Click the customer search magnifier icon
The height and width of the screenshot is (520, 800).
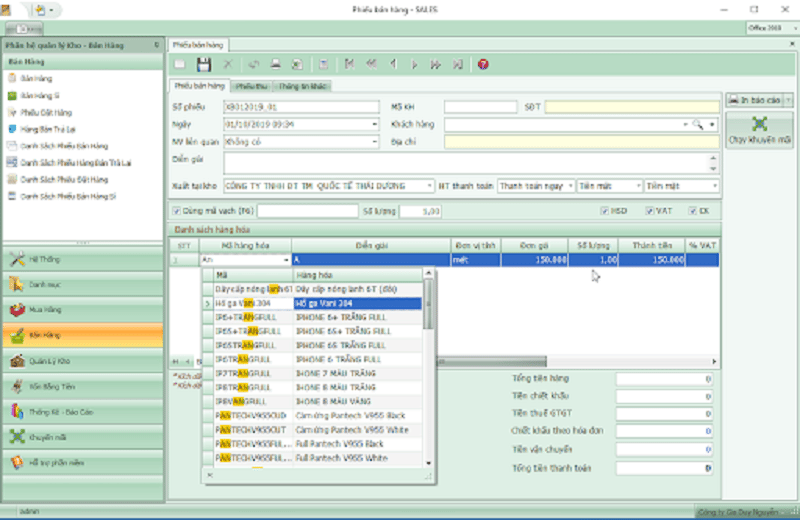[x=697, y=125]
